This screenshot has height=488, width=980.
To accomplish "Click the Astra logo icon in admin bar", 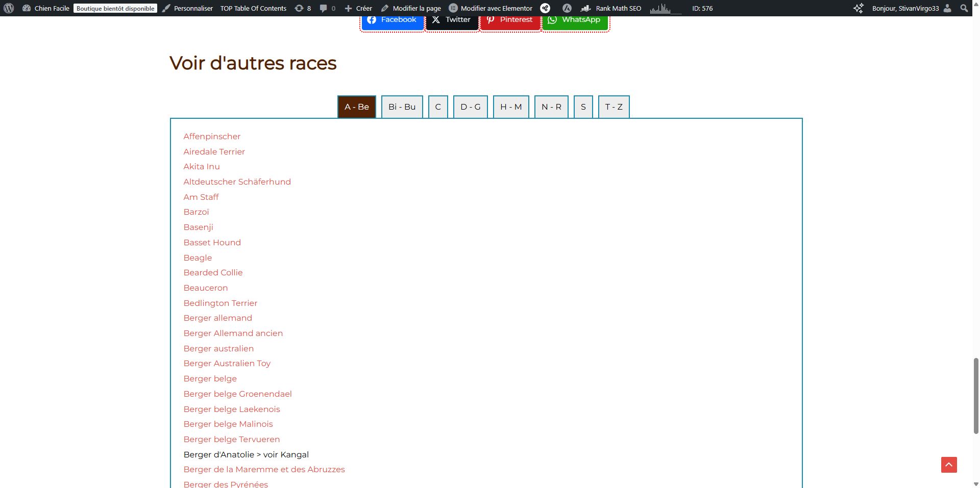I will (x=567, y=8).
